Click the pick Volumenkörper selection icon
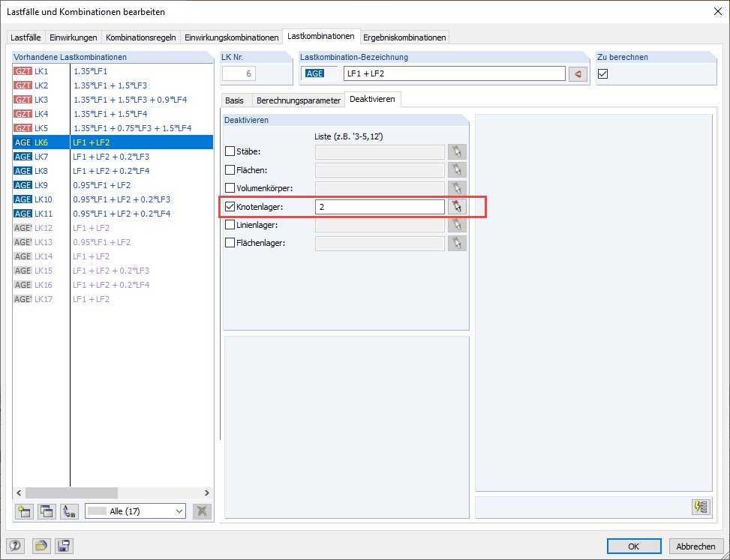This screenshot has width=730, height=560. click(457, 188)
